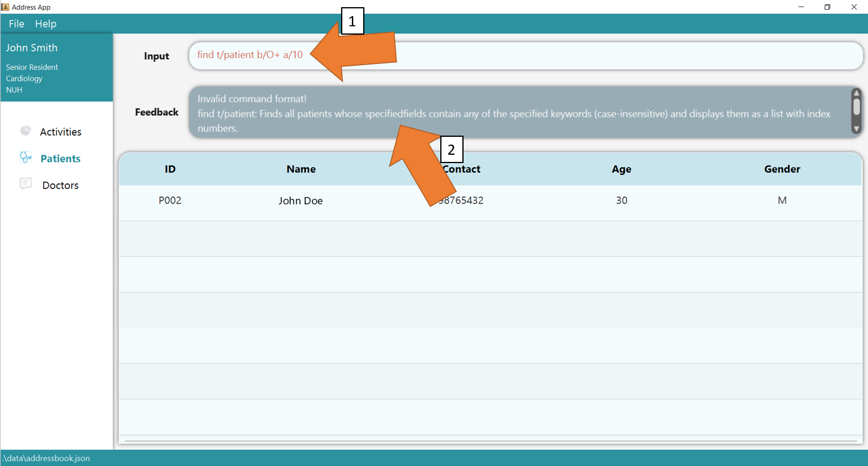
Task: Click the Patients stethoscope icon
Action: pyautogui.click(x=25, y=157)
